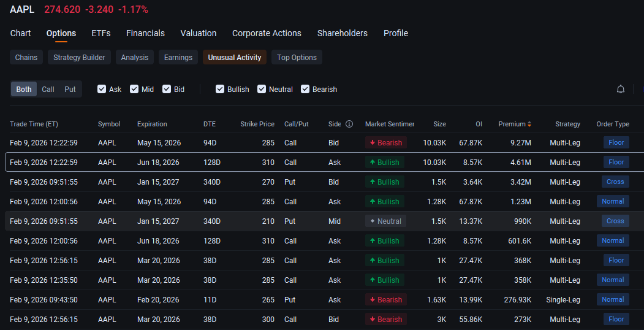Click the 55.86K open interest value
Viewport: 644px width, 330px height.
(x=471, y=320)
